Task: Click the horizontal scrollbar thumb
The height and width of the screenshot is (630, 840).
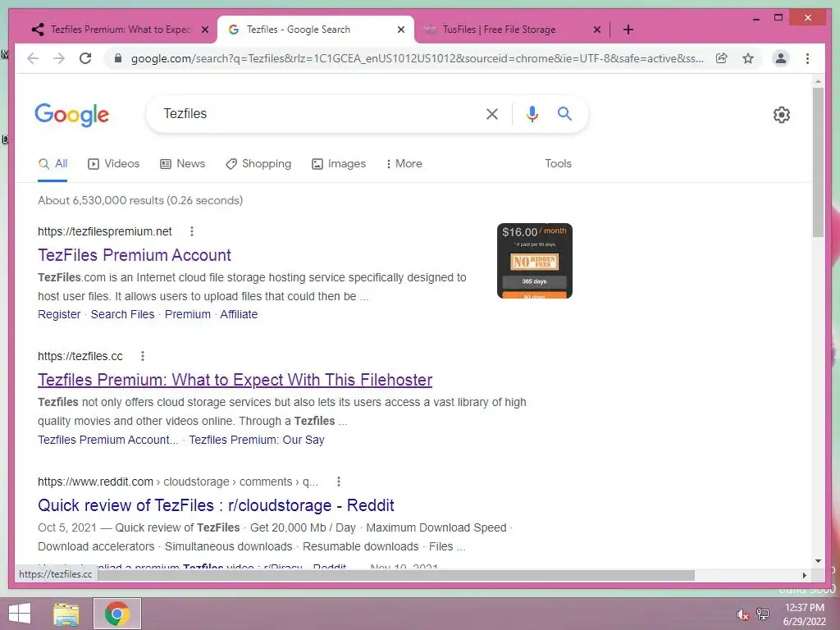Action: pyautogui.click(x=396, y=575)
